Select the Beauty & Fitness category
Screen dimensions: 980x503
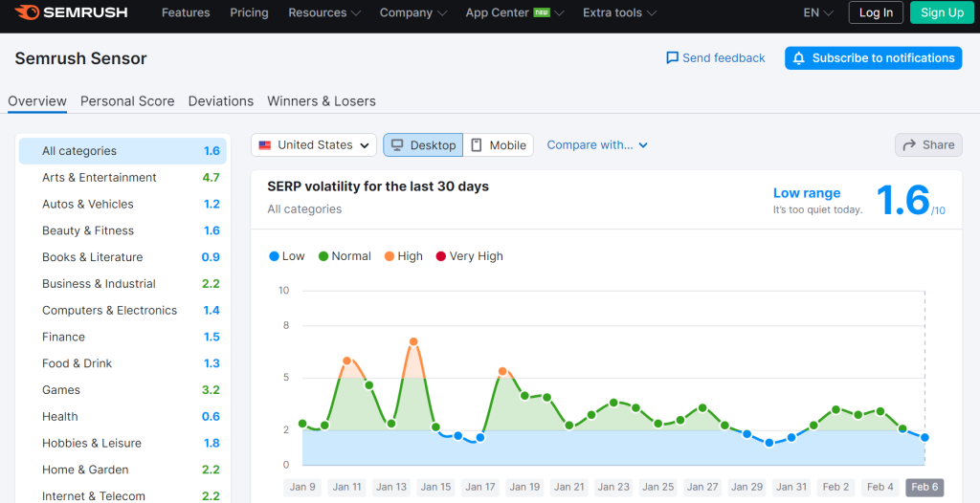pyautogui.click(x=122, y=230)
